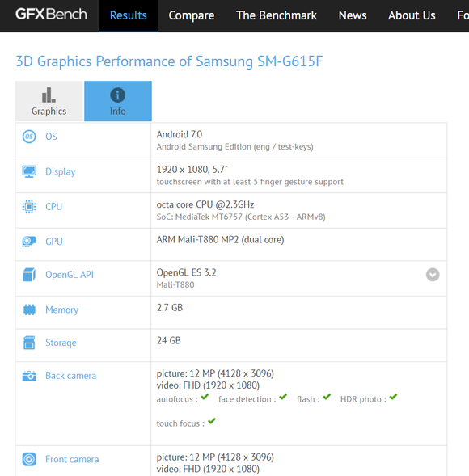Viewport: 469px width, 476px height.
Task: Click the touchscreen finger gesture support text
Action: click(x=250, y=182)
